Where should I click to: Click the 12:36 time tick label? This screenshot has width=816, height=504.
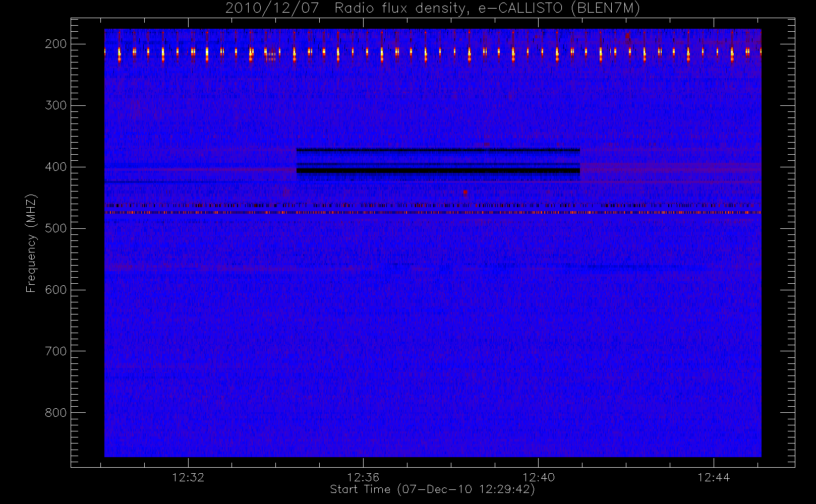coord(363,477)
